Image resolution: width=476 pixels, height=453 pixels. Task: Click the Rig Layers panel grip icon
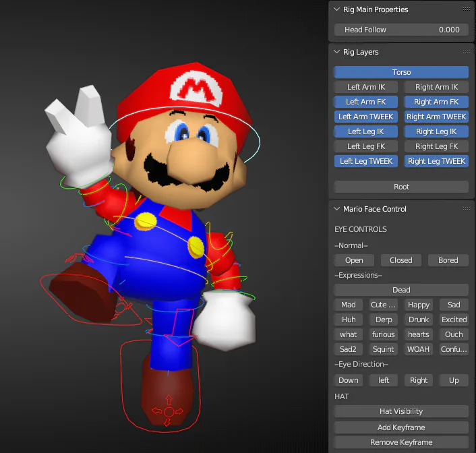pyautogui.click(x=467, y=52)
